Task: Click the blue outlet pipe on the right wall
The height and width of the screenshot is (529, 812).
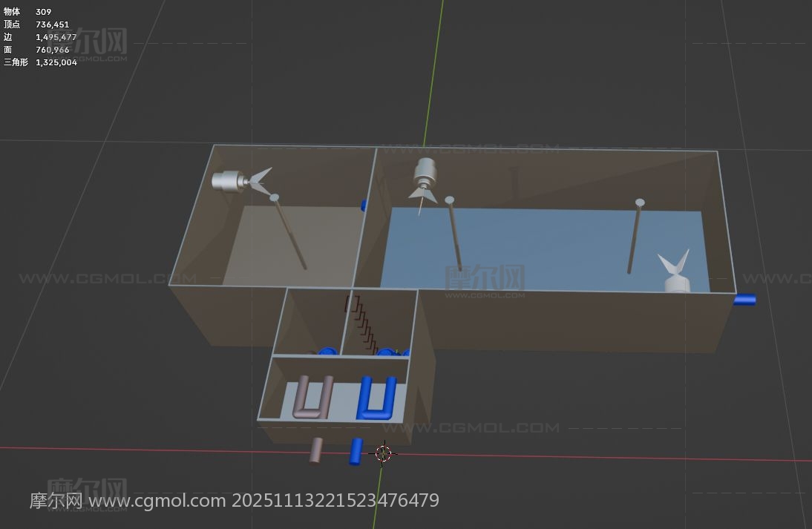Action: click(x=744, y=300)
